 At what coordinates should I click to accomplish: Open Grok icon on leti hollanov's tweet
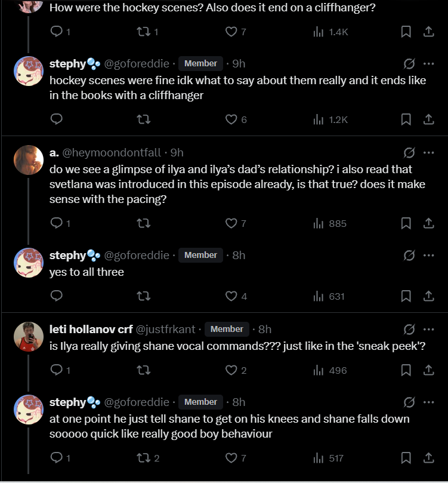409,329
